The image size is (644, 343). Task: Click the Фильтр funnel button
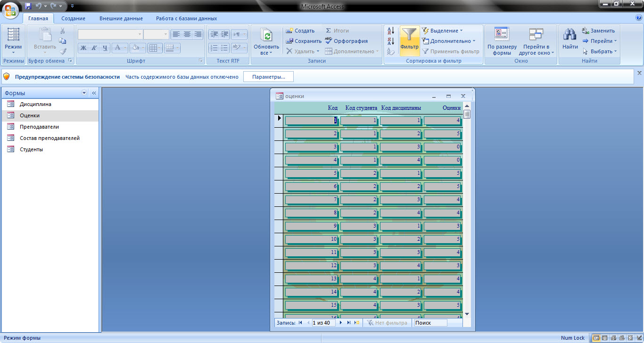click(x=409, y=41)
